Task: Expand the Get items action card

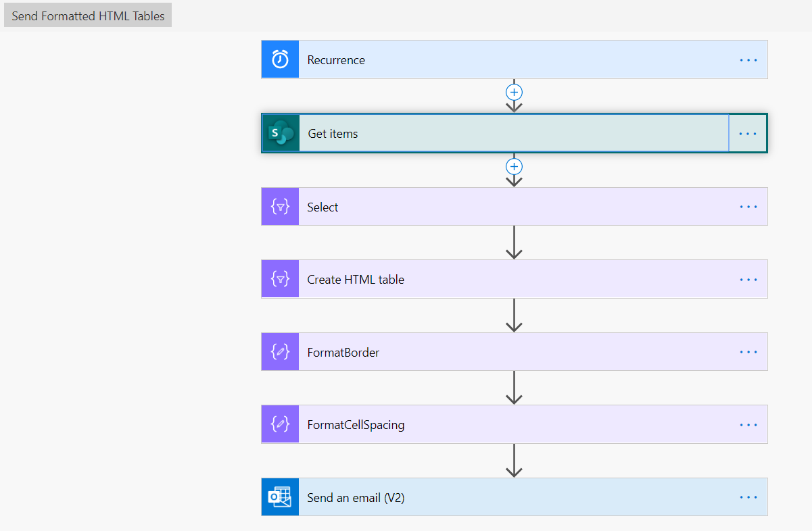Action: coord(515,133)
